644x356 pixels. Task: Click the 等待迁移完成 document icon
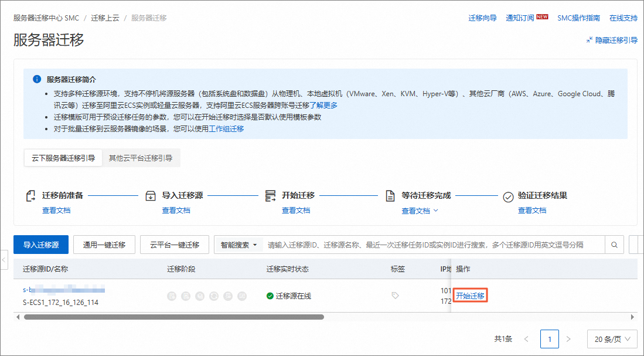click(390, 196)
